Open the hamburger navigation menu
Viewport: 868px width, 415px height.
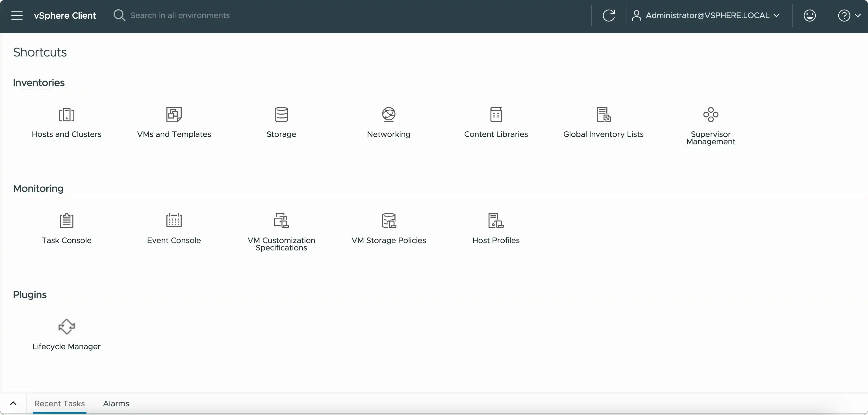[16, 16]
